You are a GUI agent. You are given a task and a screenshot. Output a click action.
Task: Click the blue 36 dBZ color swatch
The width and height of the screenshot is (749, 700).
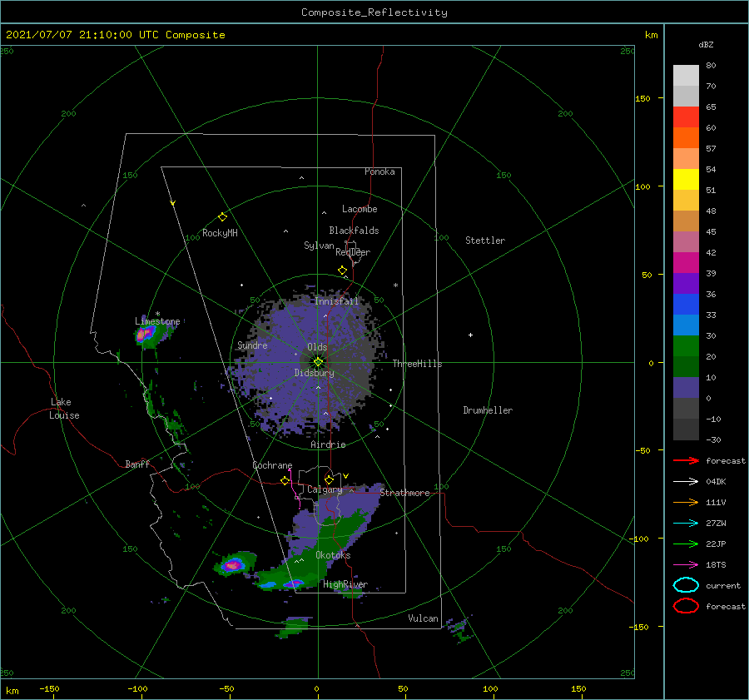[x=686, y=304]
